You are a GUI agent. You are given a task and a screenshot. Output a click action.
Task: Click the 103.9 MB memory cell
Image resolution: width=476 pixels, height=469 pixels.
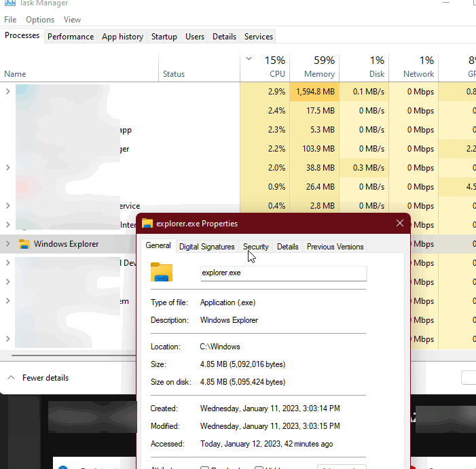[x=314, y=149]
